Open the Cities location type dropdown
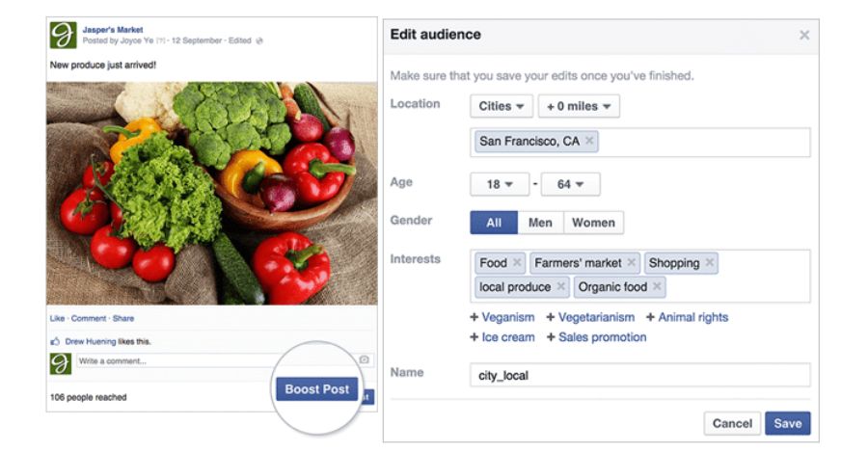The height and width of the screenshot is (452, 868). [501, 106]
